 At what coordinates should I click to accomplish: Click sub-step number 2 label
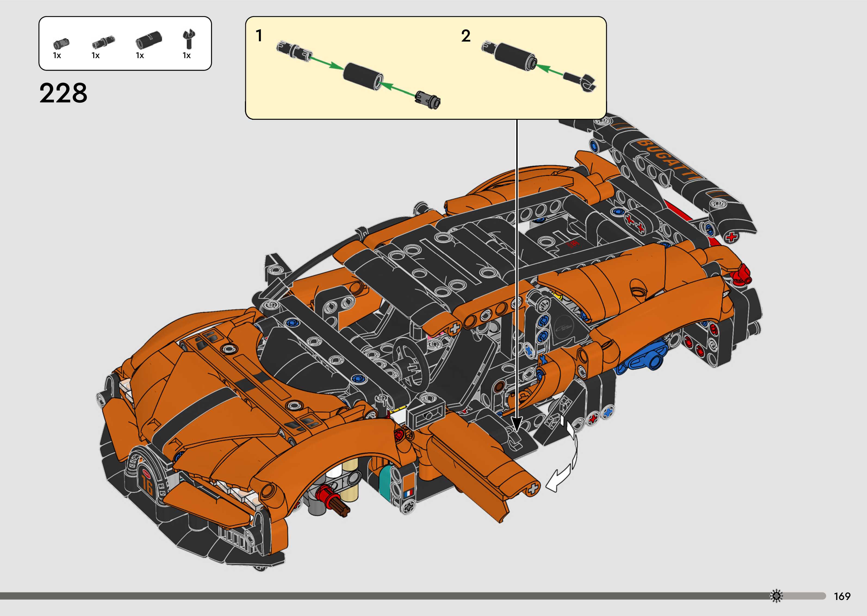(x=466, y=36)
